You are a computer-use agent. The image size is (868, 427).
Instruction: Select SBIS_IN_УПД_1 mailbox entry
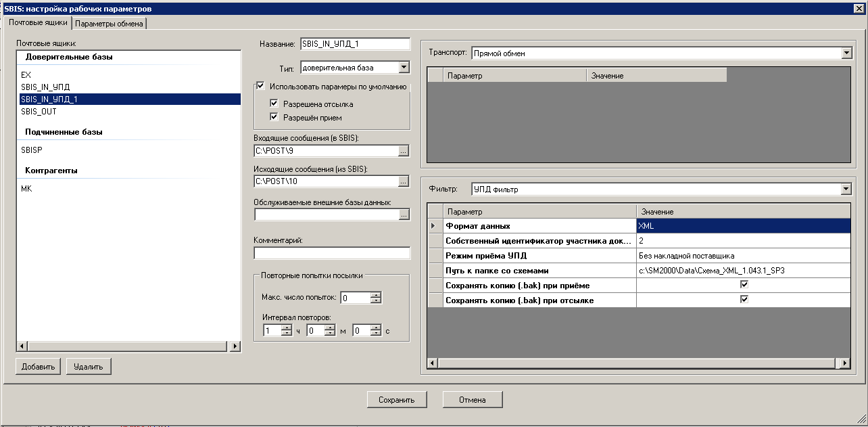coord(128,99)
